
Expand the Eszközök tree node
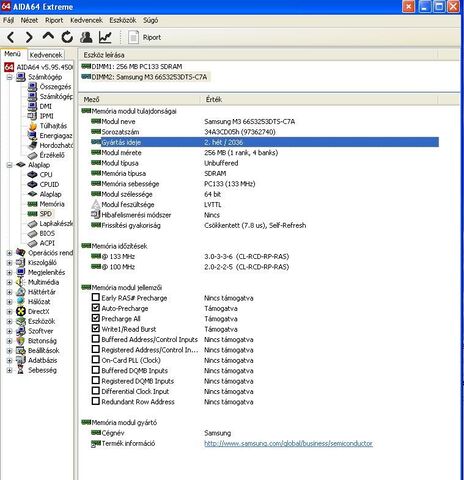pyautogui.click(x=9, y=321)
